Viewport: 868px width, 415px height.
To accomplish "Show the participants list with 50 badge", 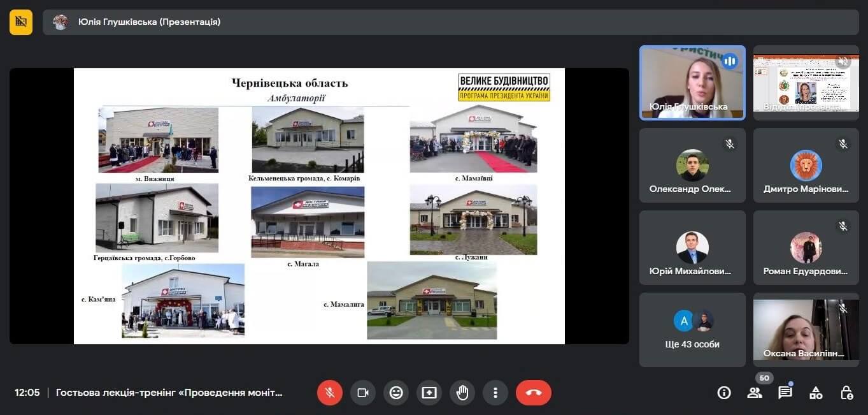I will [x=755, y=392].
